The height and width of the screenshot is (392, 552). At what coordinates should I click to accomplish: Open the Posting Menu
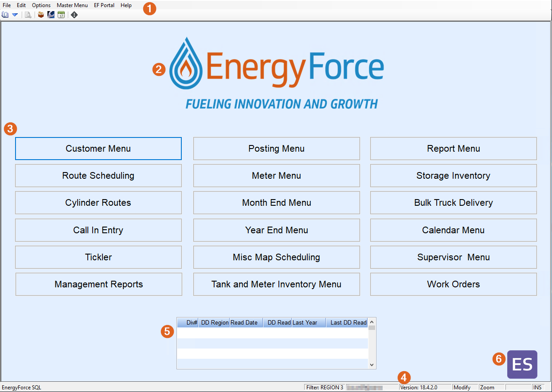click(277, 149)
